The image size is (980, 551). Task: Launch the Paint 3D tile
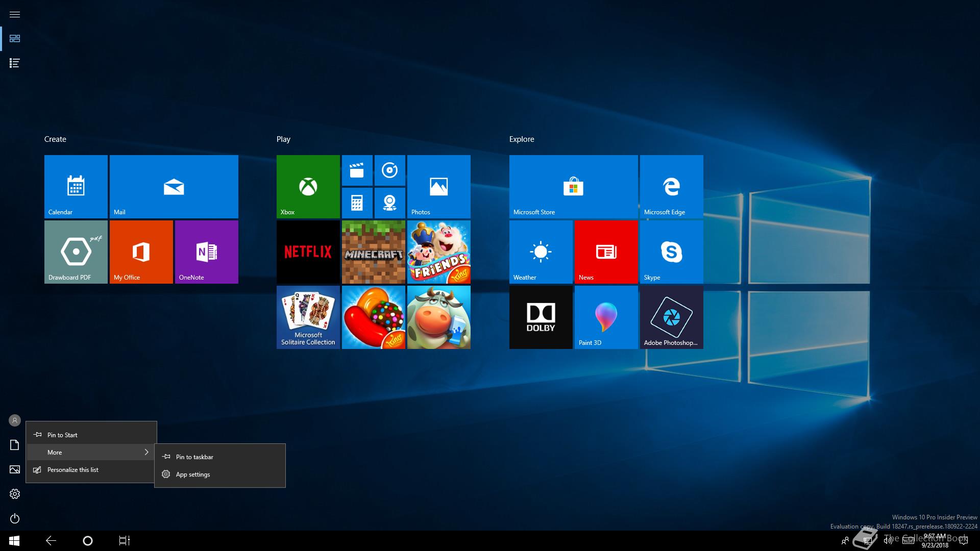point(606,317)
